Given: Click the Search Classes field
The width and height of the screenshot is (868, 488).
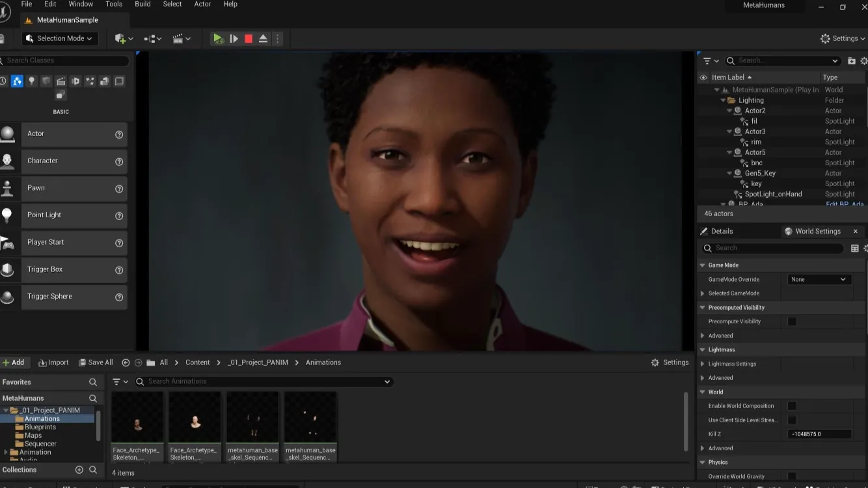Looking at the screenshot, I should (x=64, y=61).
